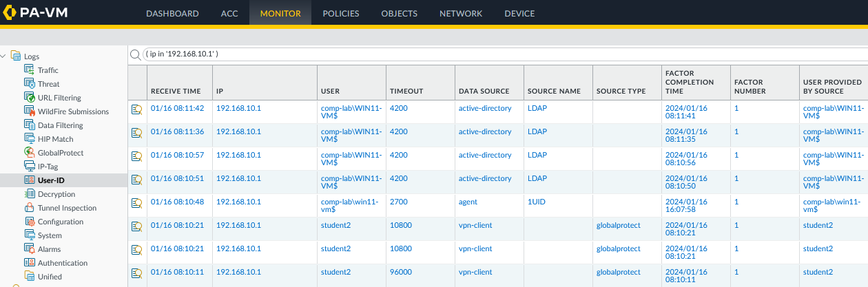
Task: Click timeout value 96000
Action: [401, 272]
